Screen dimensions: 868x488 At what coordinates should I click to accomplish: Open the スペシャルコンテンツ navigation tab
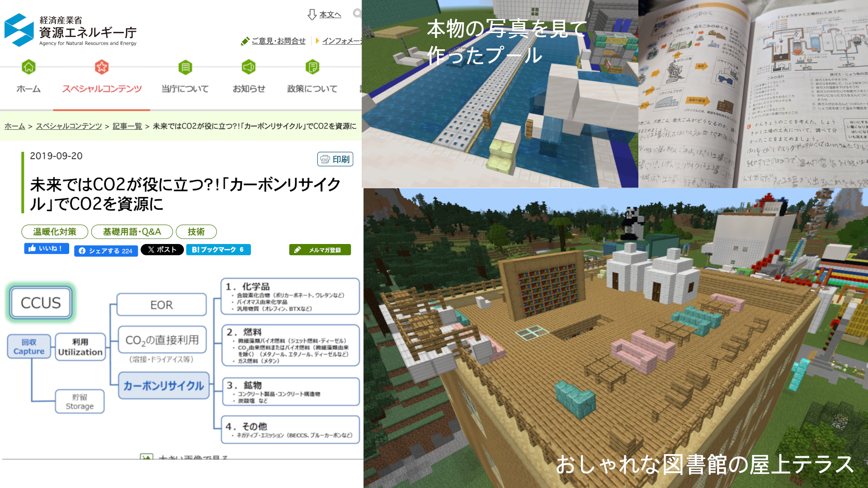click(102, 89)
